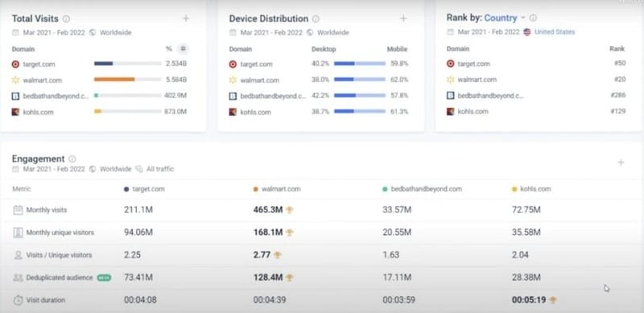
Task: Click the bedbathandbeyond logo in Total Visits
Action: 15,96
